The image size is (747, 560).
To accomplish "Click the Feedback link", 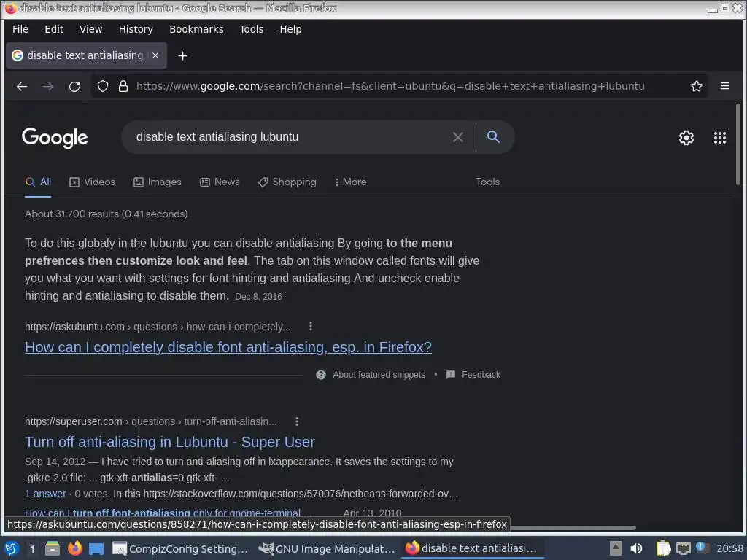I will pos(473,375).
